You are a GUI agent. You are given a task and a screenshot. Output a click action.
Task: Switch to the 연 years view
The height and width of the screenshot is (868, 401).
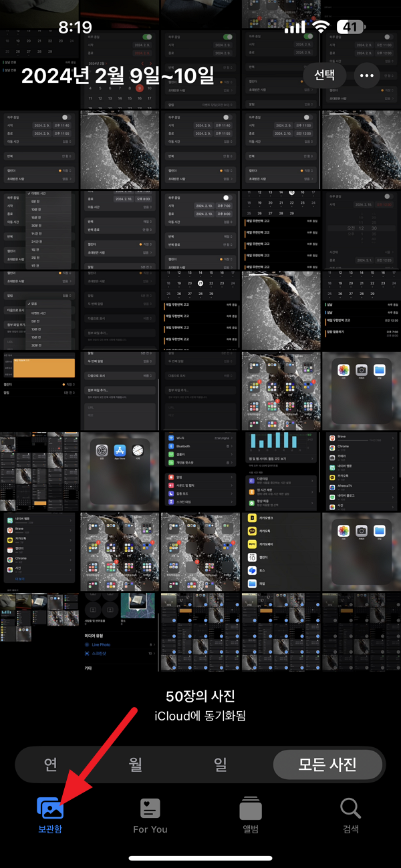pyautogui.click(x=50, y=765)
